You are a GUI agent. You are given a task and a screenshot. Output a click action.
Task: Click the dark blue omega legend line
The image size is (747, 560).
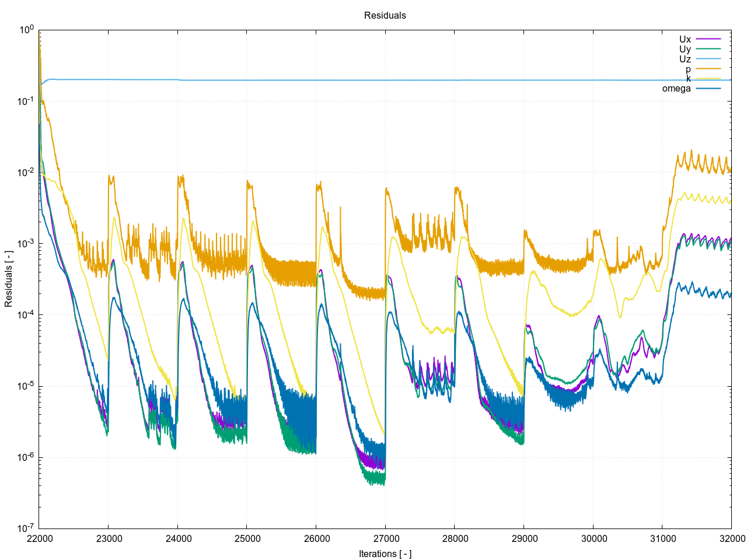coord(708,89)
